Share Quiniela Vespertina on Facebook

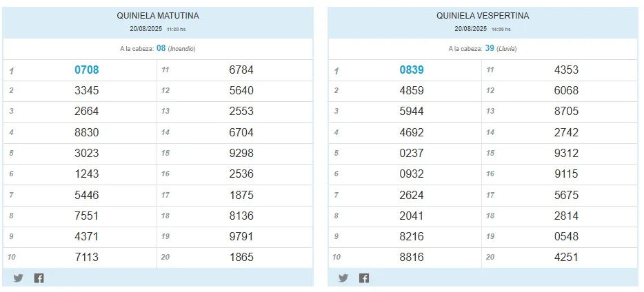(x=364, y=278)
